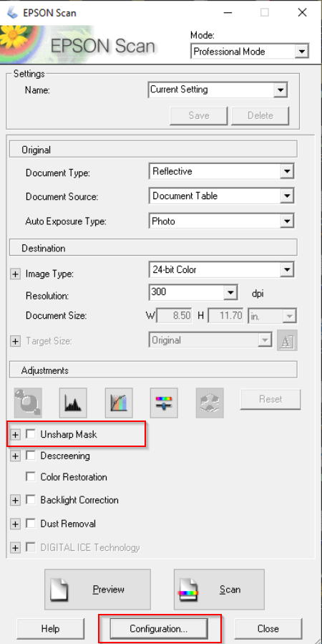Click the orientation icon beside Target Size
The height and width of the screenshot is (644, 322).
pos(287,340)
